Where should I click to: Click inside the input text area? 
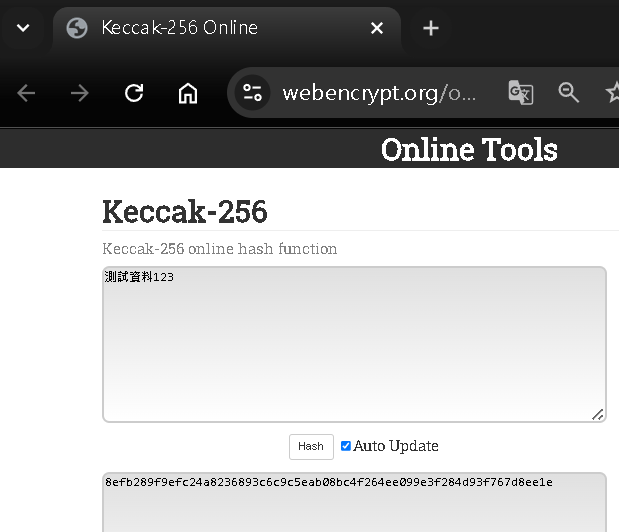(x=354, y=345)
